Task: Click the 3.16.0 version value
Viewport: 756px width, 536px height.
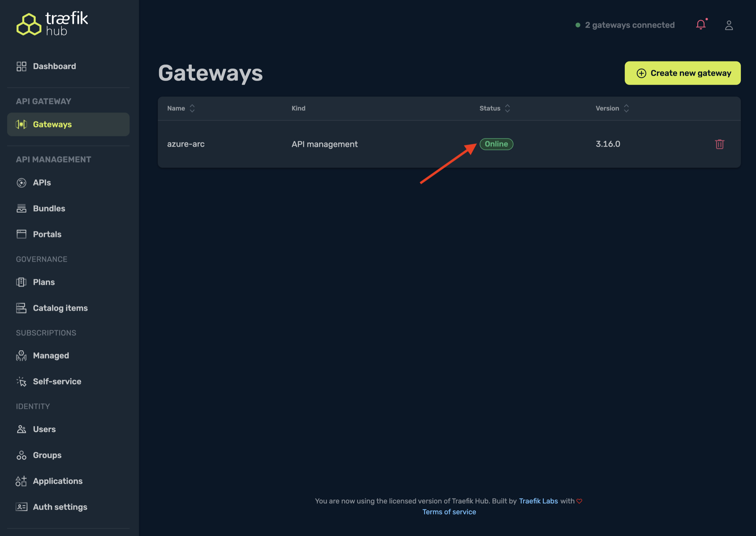Action: 608,144
